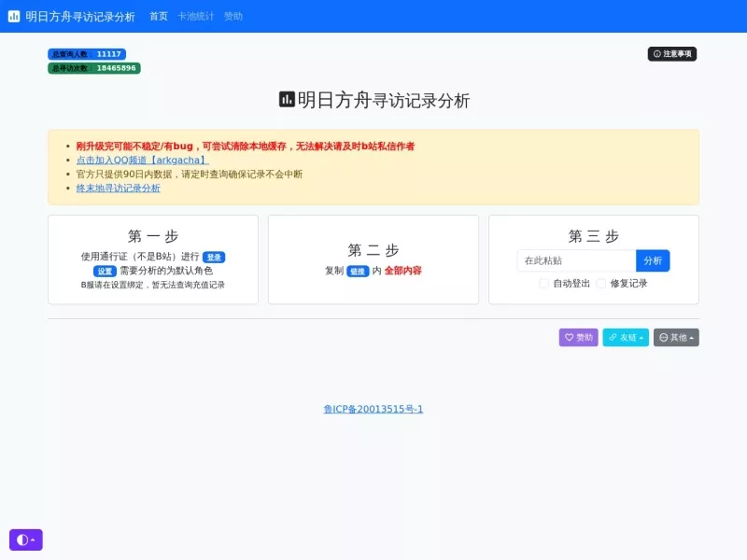Click the red 全部内容 text
This screenshot has height=560, width=747.
[x=403, y=271]
